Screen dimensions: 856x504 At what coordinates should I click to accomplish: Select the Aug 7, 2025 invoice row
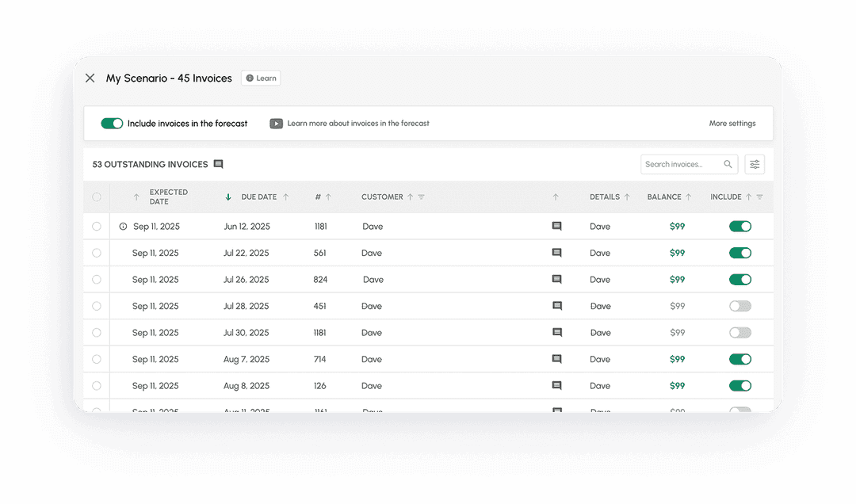97,359
